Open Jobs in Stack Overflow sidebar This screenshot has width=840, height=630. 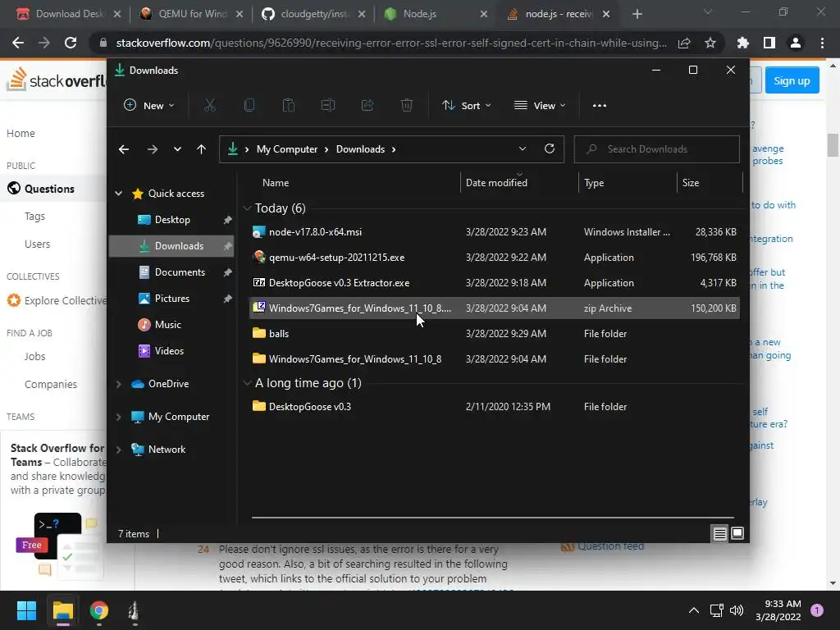tap(34, 357)
